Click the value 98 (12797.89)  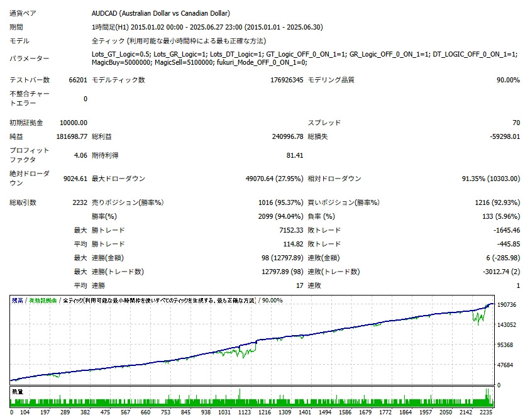282,258
